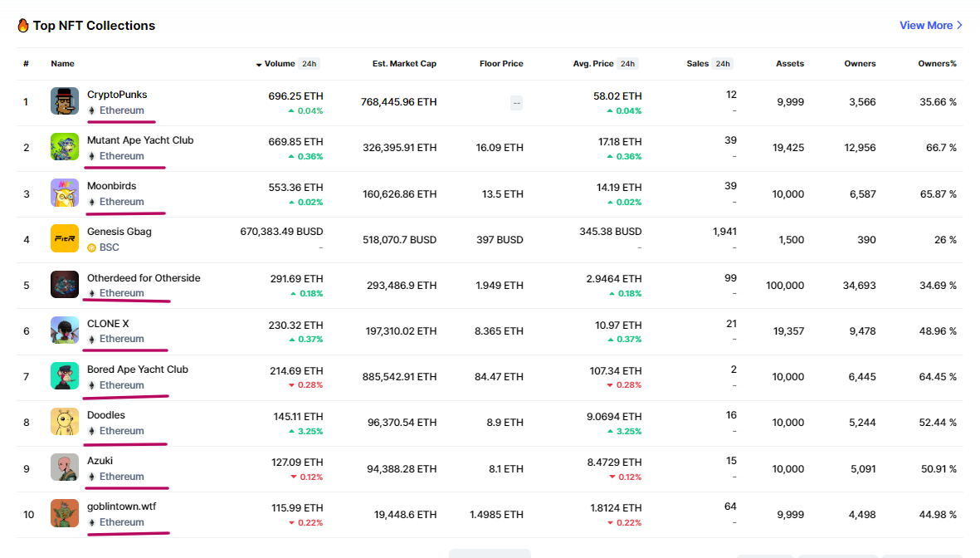Click the goblintown.wtf goblin avatar

tap(65, 513)
